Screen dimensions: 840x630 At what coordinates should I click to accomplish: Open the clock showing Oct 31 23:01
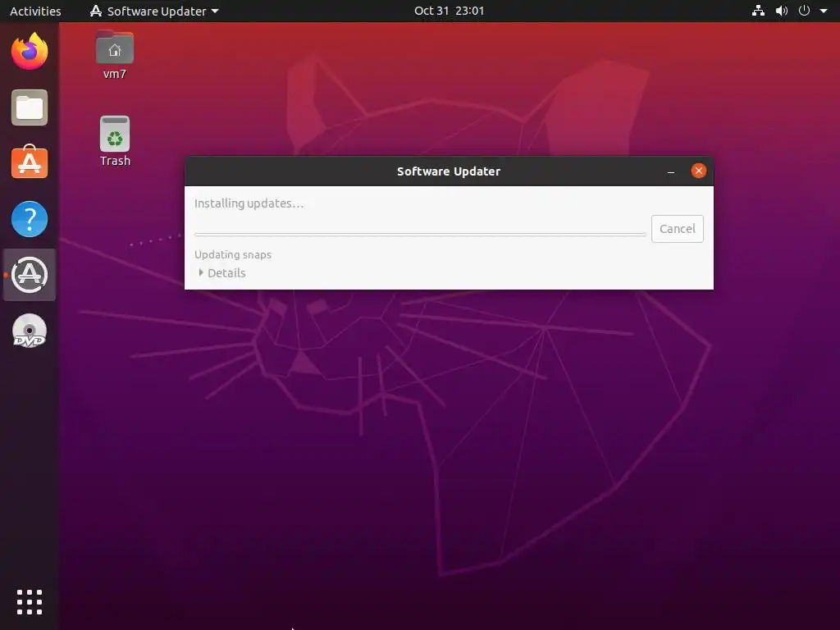coord(449,11)
